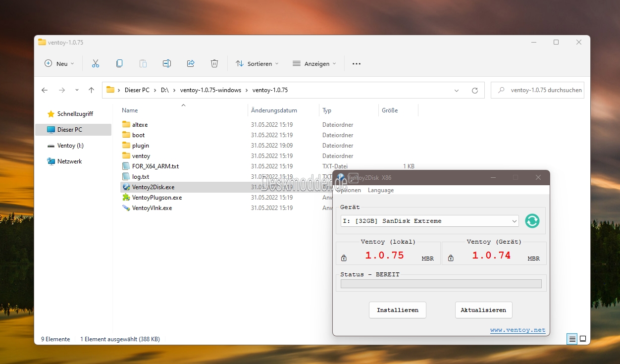This screenshot has height=364, width=620.
Task: Click the Aktualisieren button
Action: point(483,310)
